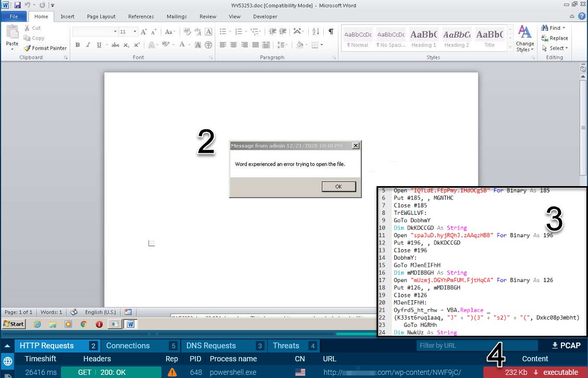This screenshot has height=378, width=588.
Task: Open the Change Case Aa dropdown
Action: pyautogui.click(x=170, y=32)
